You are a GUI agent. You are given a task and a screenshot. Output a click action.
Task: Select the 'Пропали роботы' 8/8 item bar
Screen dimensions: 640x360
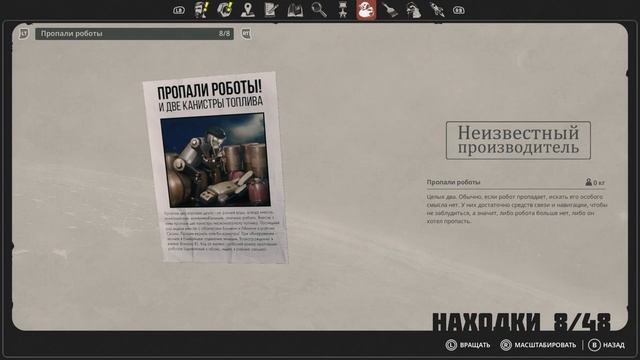(134, 33)
